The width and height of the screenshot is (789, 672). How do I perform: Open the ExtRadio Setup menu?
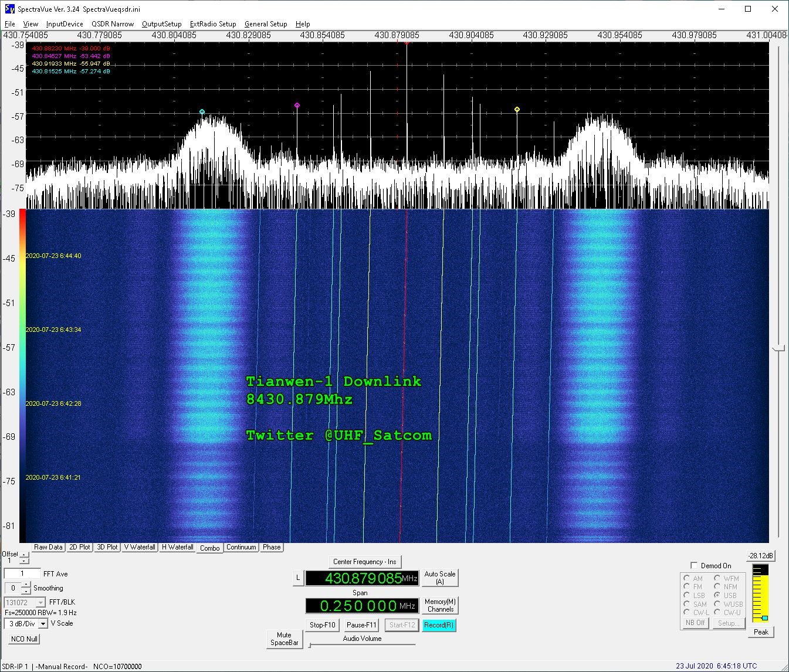[x=213, y=24]
